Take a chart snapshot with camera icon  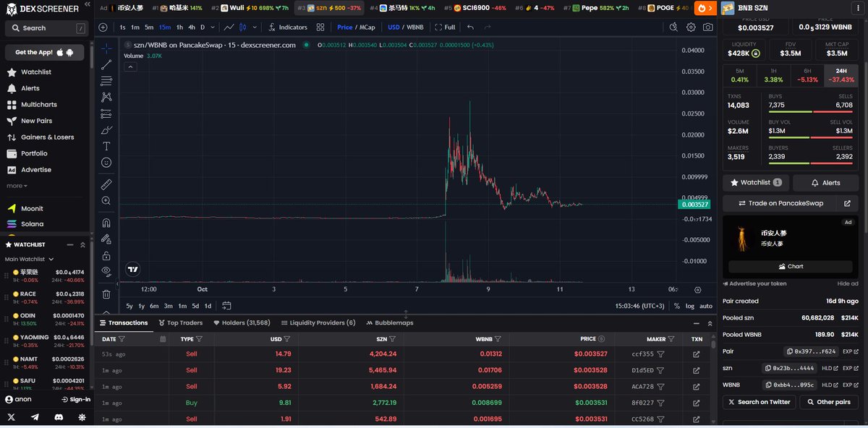pyautogui.click(x=707, y=27)
